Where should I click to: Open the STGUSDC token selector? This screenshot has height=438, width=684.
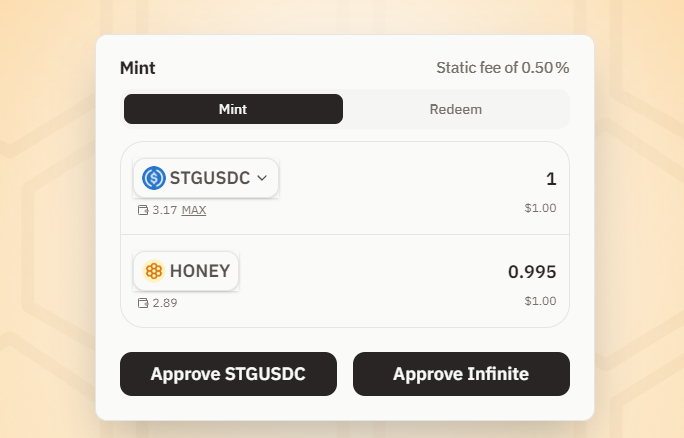click(x=206, y=178)
